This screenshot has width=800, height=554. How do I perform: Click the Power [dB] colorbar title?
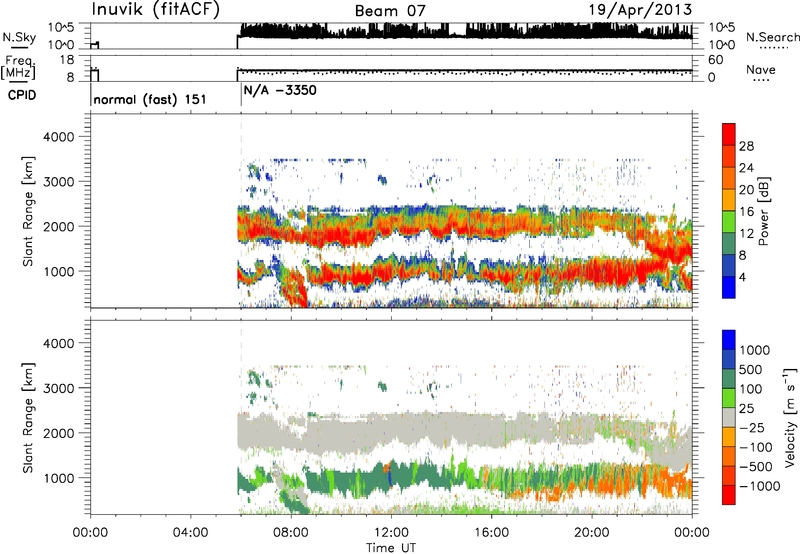point(764,211)
